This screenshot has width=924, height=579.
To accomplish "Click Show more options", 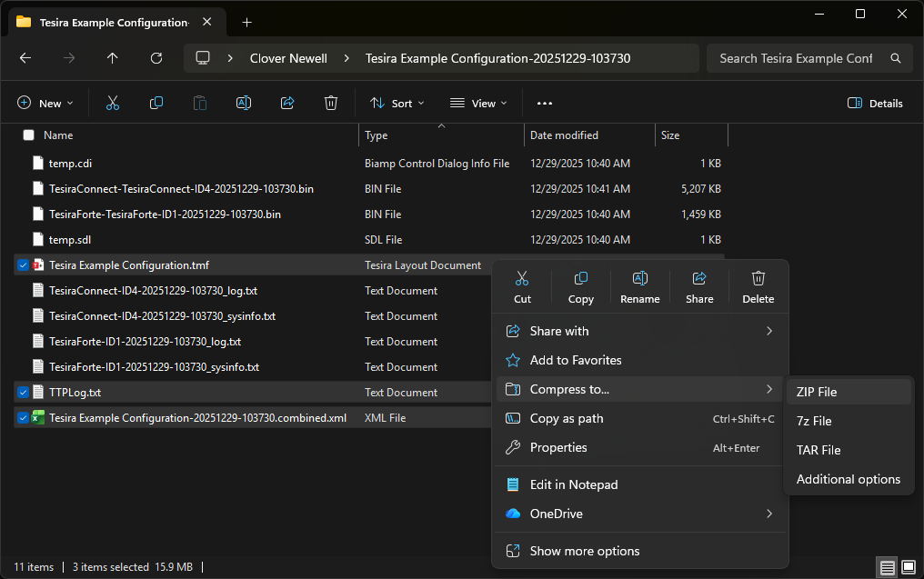I will 585,550.
